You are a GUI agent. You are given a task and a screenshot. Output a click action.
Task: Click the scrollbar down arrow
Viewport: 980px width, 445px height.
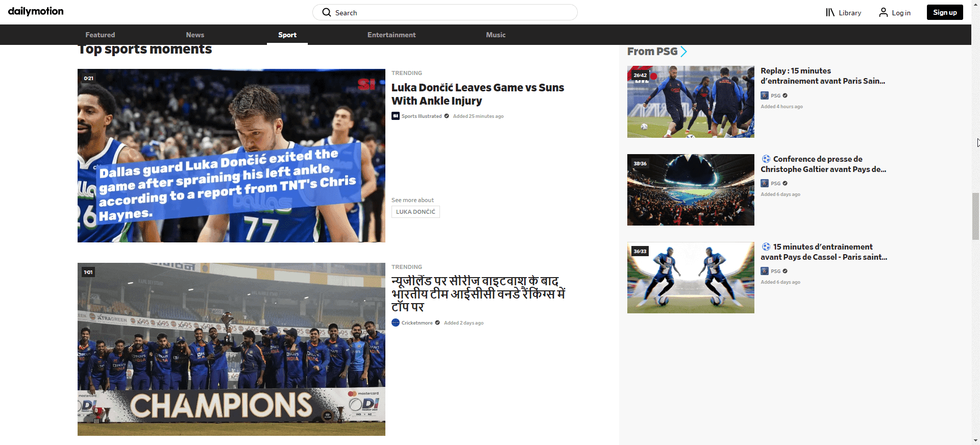tap(975, 440)
